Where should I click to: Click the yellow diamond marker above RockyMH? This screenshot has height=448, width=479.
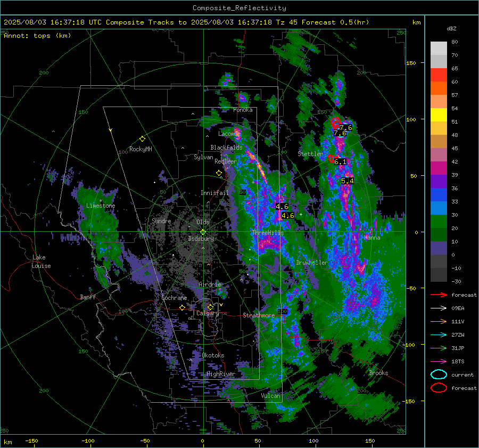(x=142, y=139)
